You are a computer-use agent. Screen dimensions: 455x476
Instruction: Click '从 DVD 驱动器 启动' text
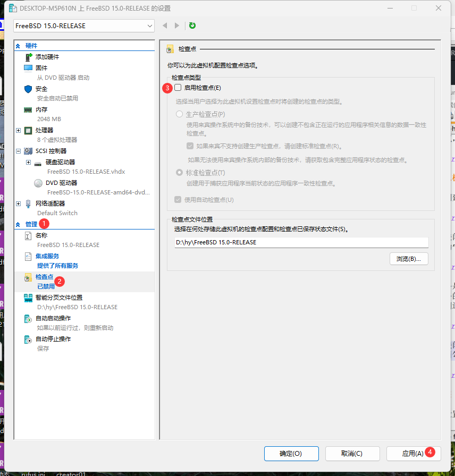pos(63,78)
